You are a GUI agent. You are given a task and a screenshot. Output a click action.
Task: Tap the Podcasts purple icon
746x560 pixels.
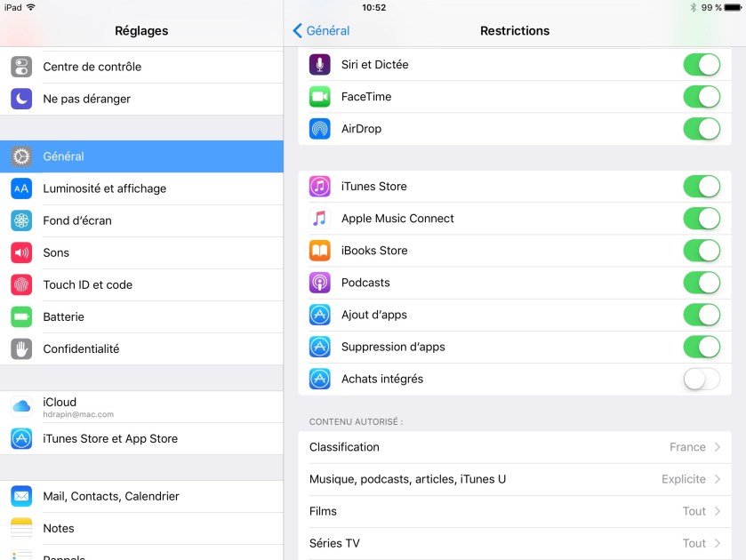tap(319, 283)
